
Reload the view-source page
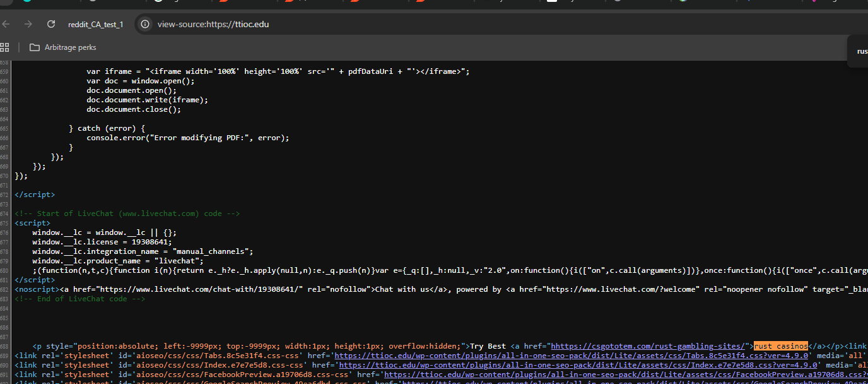51,24
